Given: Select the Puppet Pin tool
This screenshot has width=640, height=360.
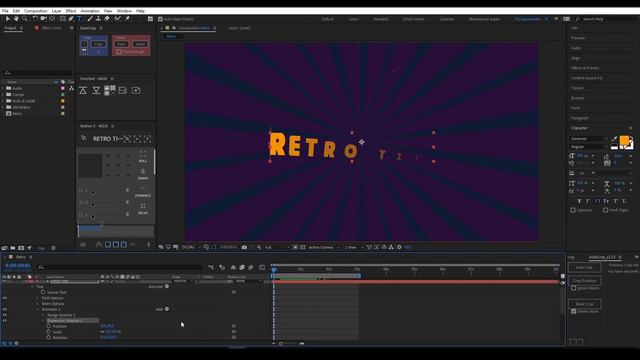Looking at the screenshot, I should [x=127, y=19].
